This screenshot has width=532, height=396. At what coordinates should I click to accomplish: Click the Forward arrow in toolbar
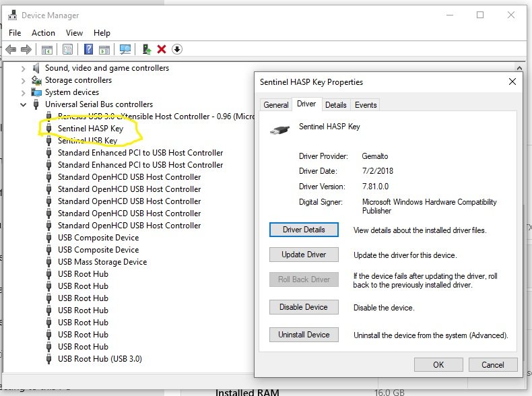[x=26, y=49]
